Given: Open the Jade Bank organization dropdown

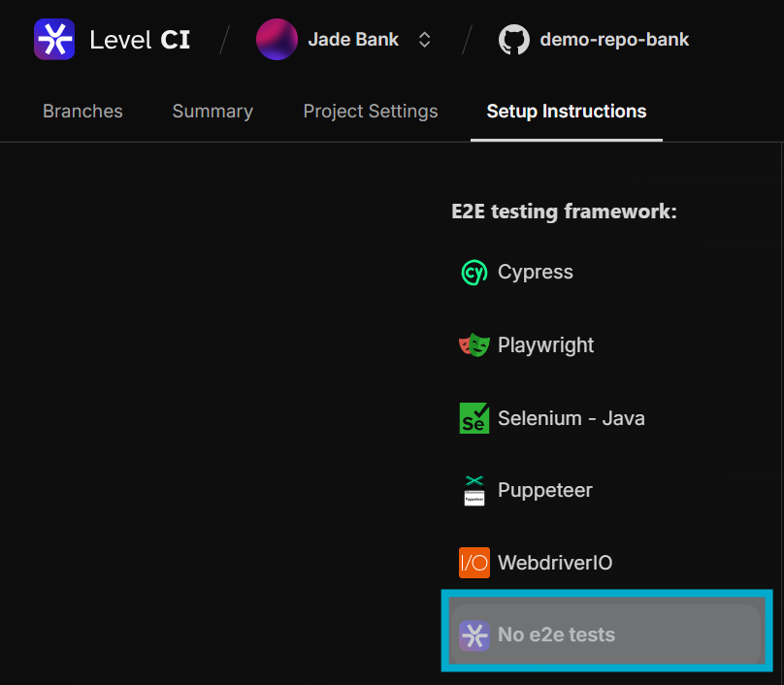Looking at the screenshot, I should pyautogui.click(x=353, y=40).
